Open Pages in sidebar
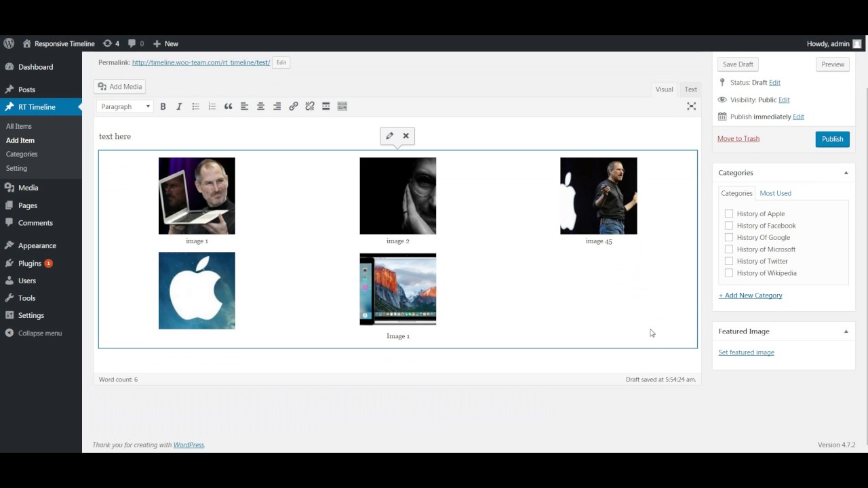The image size is (868, 488). tap(28, 205)
